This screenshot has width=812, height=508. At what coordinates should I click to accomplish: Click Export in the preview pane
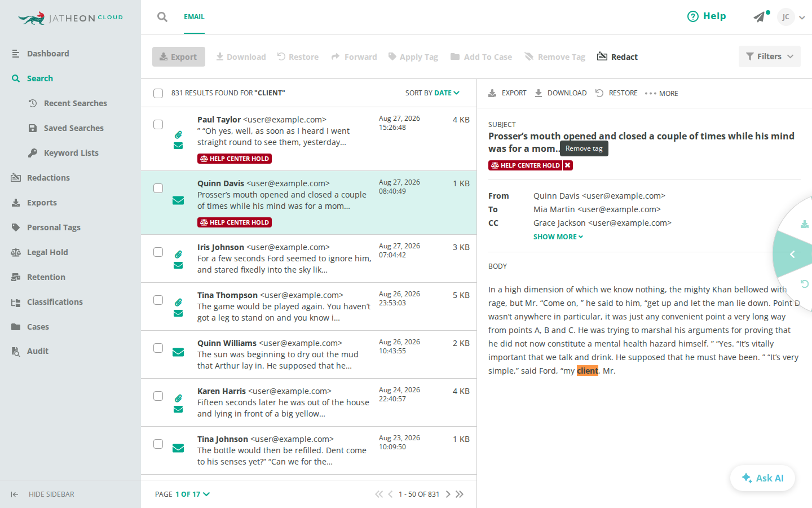click(507, 93)
